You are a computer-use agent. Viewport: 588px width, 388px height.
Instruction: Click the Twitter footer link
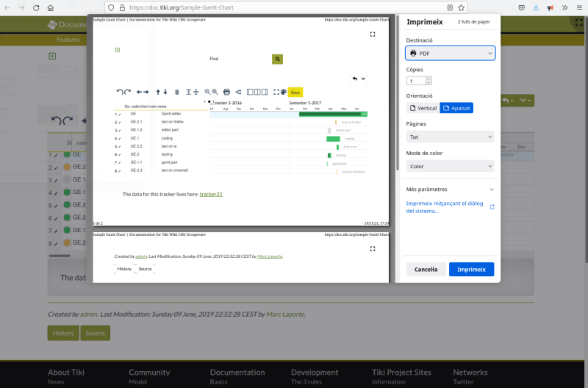coord(463,381)
